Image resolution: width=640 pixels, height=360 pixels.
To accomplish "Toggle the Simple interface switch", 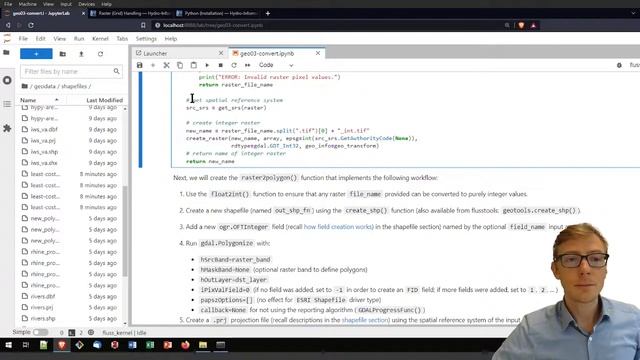I will (x=40, y=332).
